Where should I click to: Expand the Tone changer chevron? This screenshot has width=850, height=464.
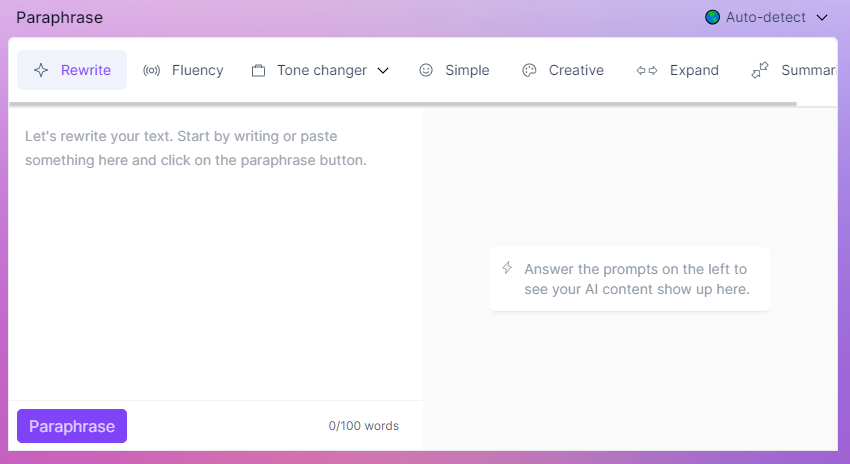[383, 71]
